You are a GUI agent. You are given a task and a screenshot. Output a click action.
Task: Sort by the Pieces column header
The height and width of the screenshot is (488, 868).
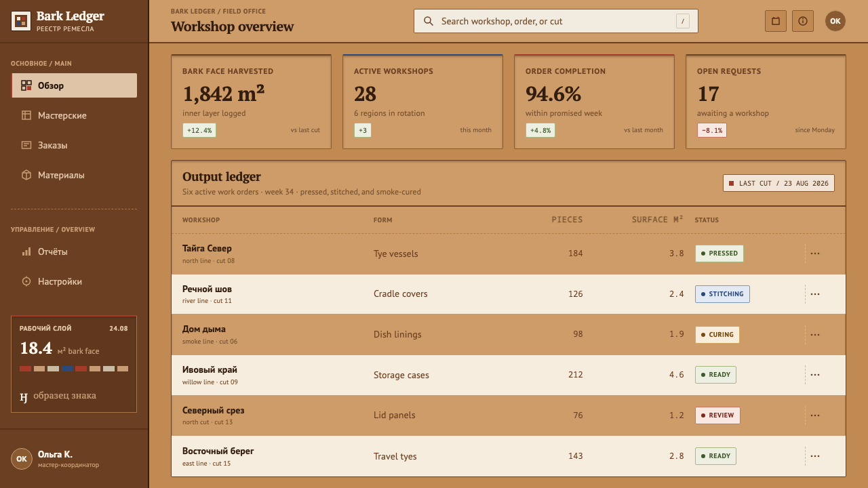tap(567, 220)
